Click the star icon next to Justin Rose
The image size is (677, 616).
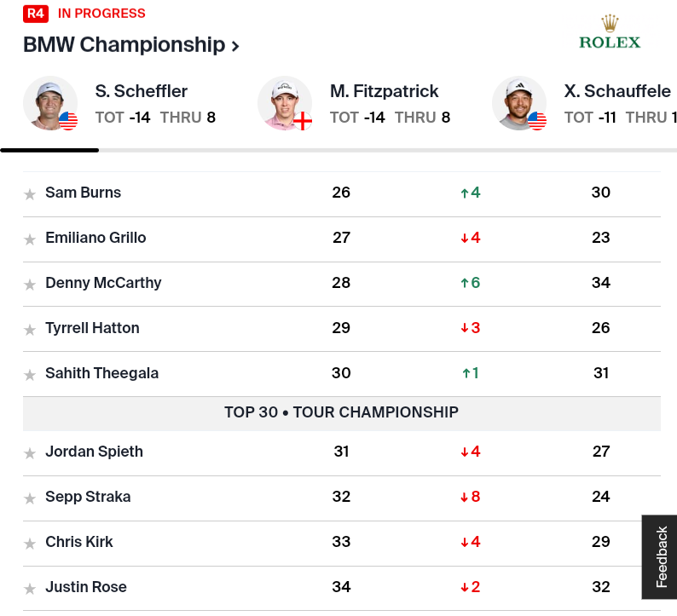pos(30,589)
